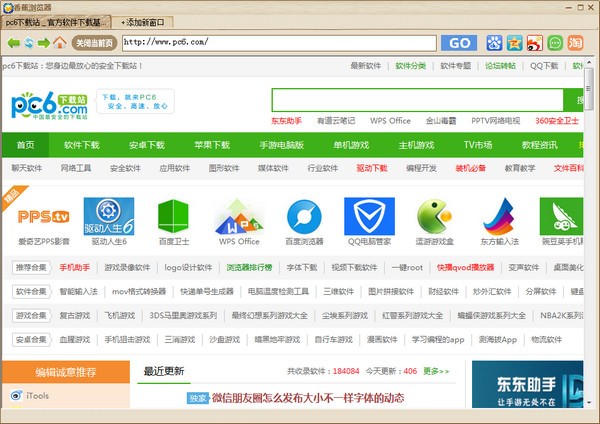Open the Taobao orange shortcut icon
The height and width of the screenshot is (424, 600).
click(x=575, y=43)
